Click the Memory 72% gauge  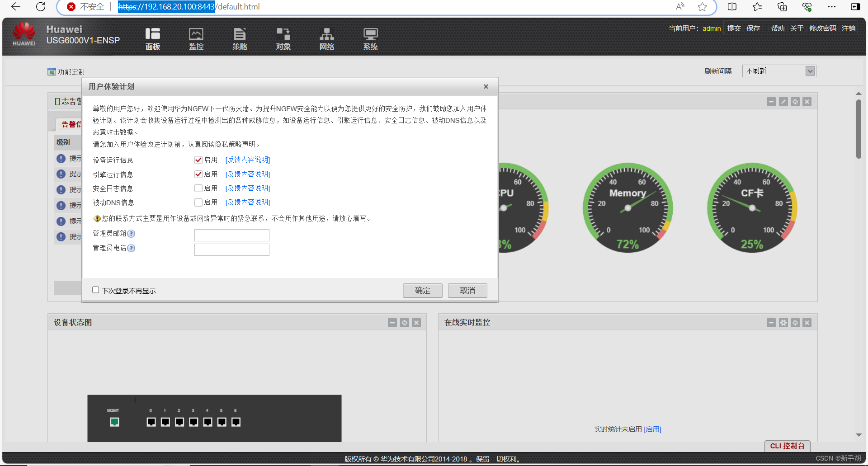(x=628, y=208)
